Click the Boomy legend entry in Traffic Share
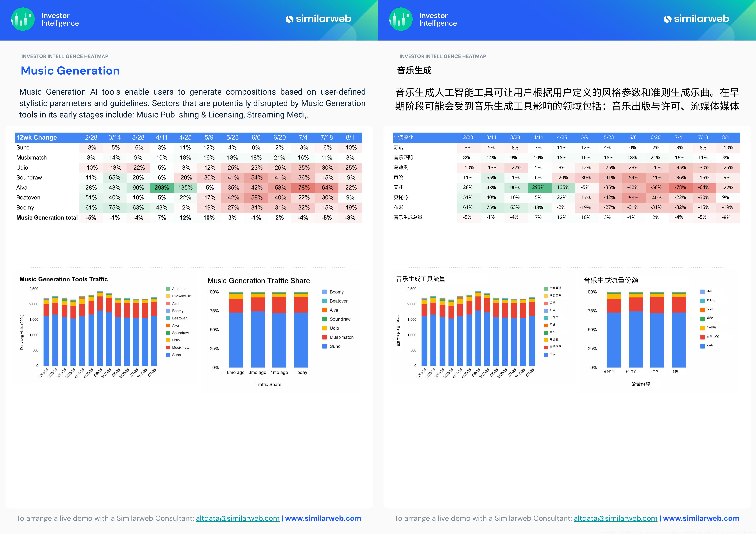 tap(336, 292)
